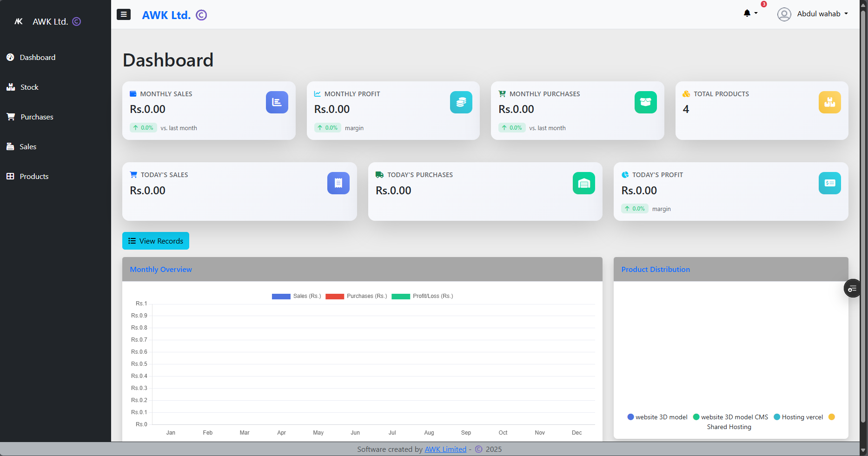Click the cart icon beside MONTHLY PURCHASES

pyautogui.click(x=502, y=94)
